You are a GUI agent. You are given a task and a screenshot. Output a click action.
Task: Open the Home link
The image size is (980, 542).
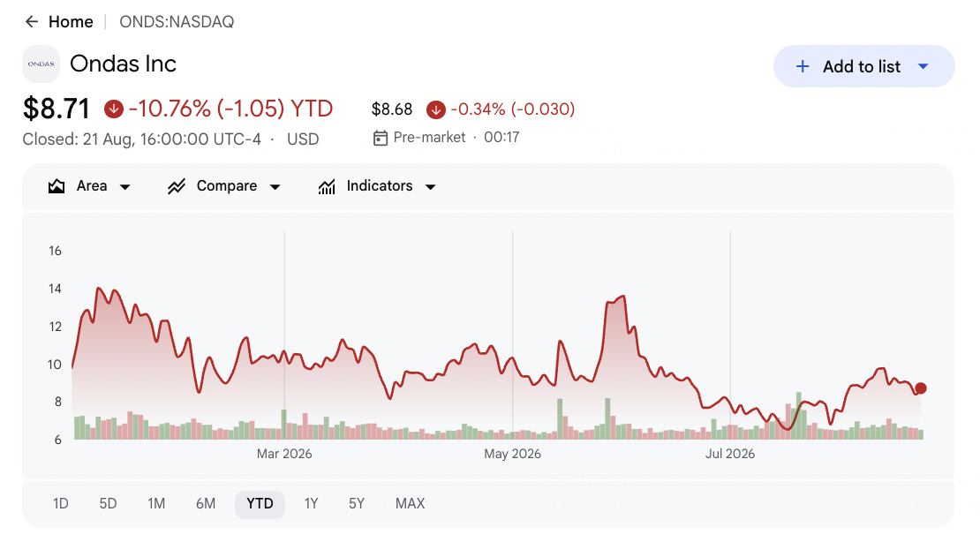coord(71,22)
